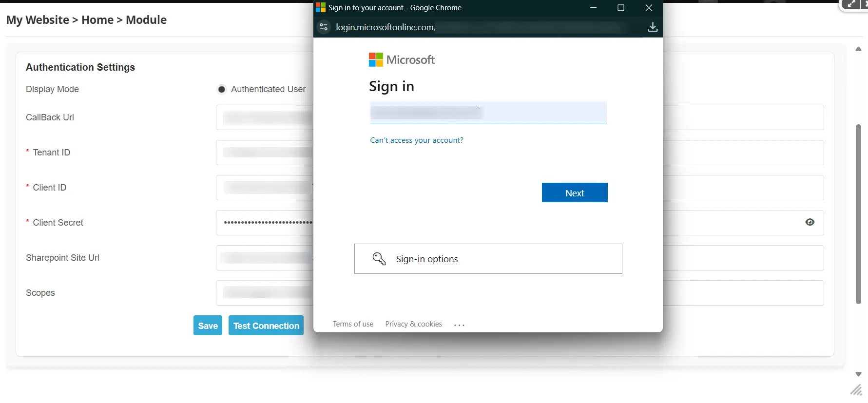Click the Sharepoint Site Url input field
This screenshot has height=403, width=868.
coord(520,258)
